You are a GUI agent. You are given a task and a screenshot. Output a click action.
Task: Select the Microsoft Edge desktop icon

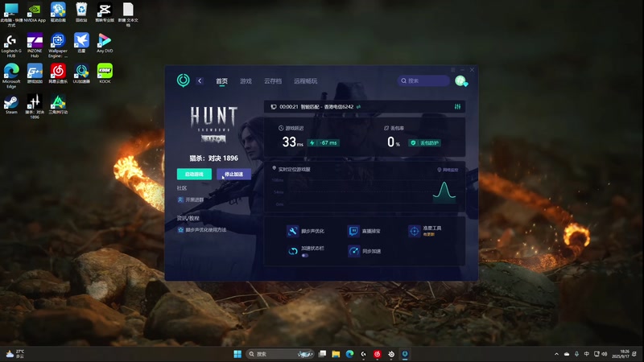coord(11,76)
